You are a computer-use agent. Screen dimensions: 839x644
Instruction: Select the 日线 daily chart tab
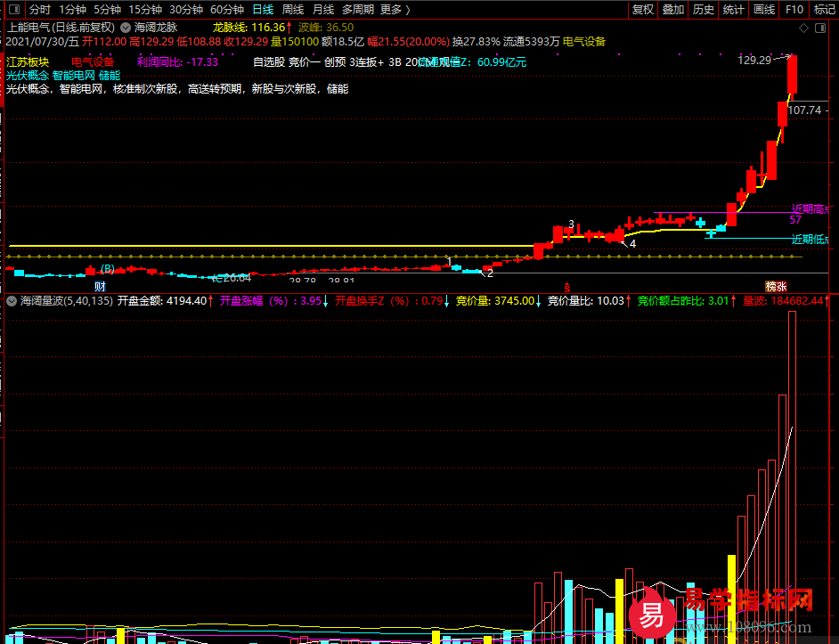[263, 10]
